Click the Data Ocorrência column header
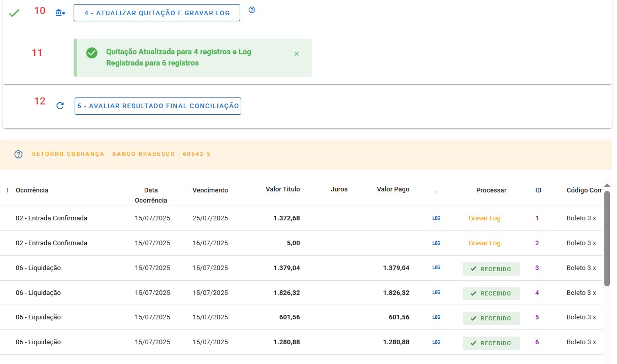Viewport: 617px width, 364px height. [x=151, y=195]
